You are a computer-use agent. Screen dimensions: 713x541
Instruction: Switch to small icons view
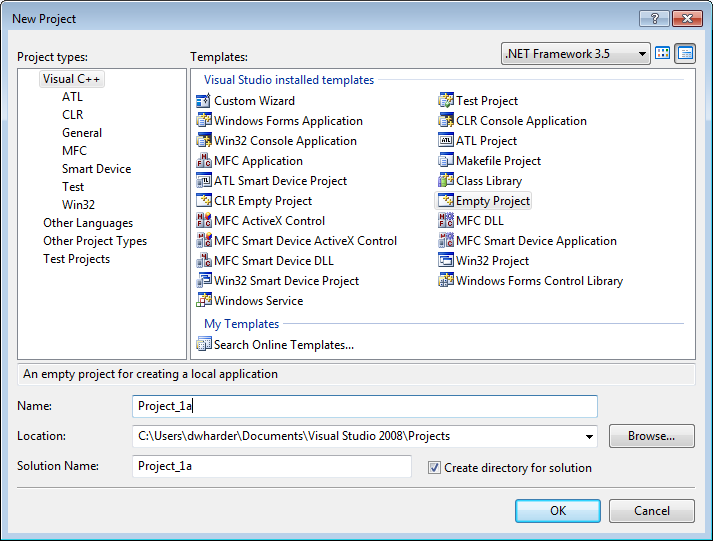[x=685, y=54]
